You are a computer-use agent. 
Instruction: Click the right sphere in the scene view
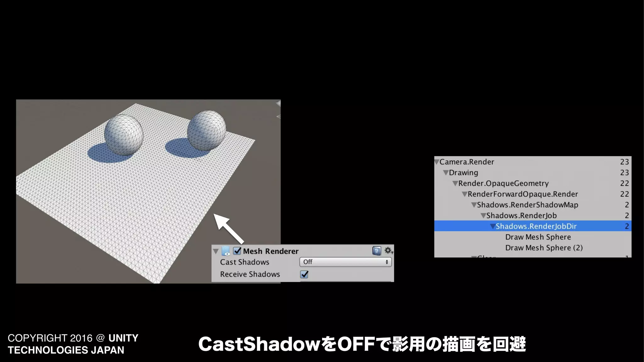206,130
